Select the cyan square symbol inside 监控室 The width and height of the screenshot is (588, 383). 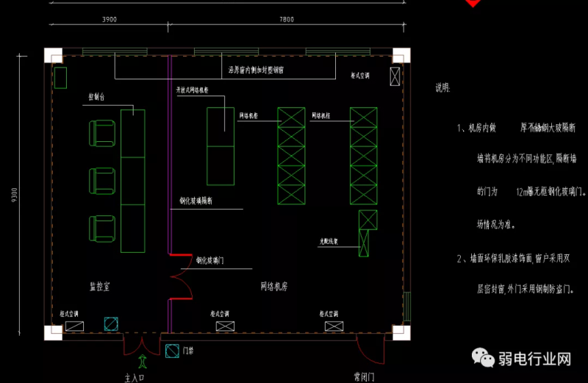click(x=110, y=323)
